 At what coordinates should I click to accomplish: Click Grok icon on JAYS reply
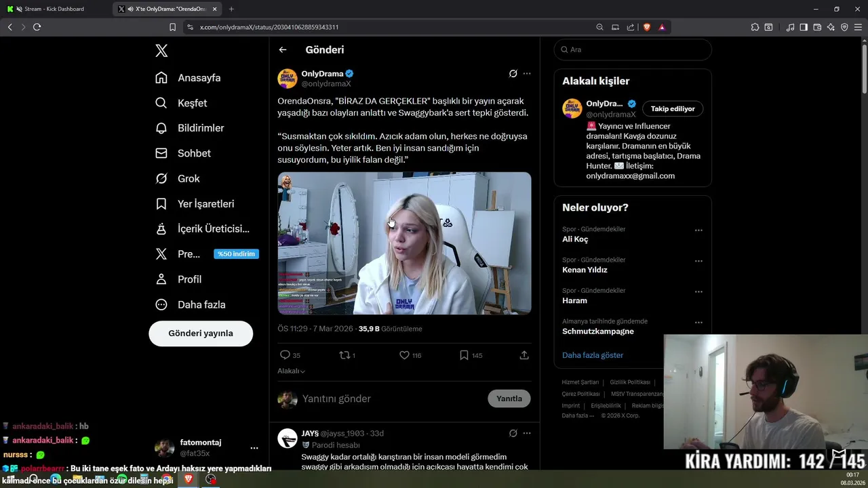click(513, 433)
